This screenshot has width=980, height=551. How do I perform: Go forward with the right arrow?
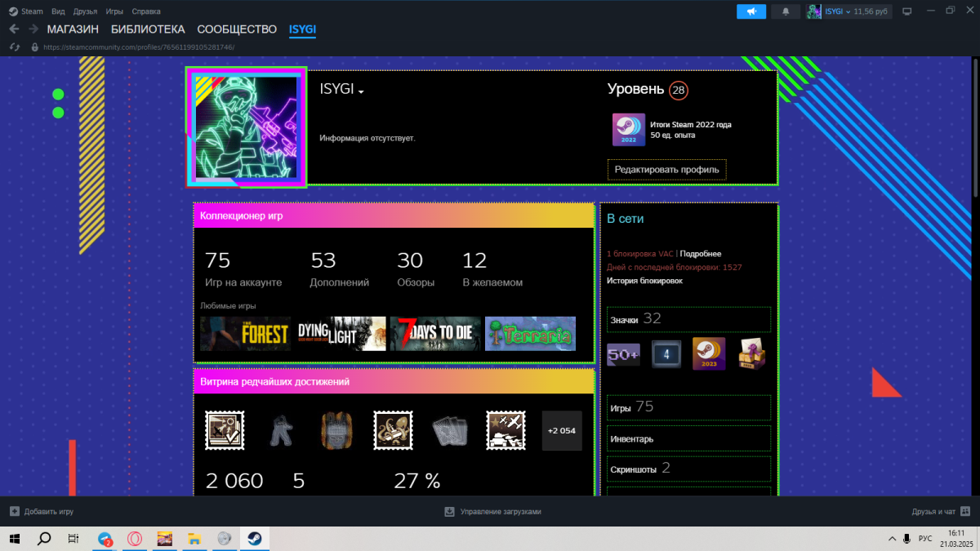(33, 29)
